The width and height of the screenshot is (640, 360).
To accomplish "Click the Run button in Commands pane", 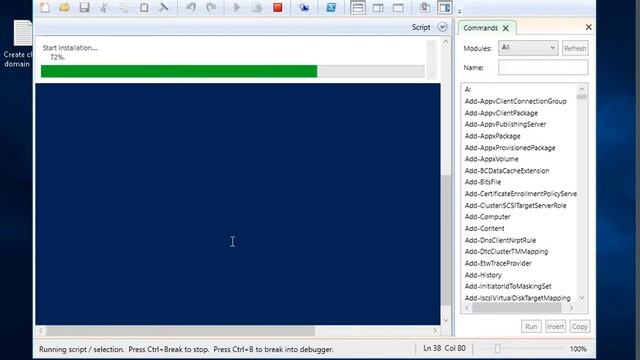I will click(531, 327).
